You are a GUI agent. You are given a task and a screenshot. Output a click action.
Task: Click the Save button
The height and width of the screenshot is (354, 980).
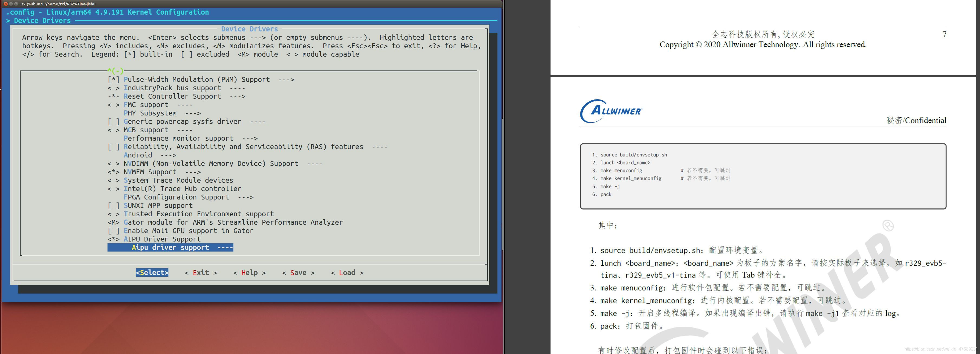pyautogui.click(x=298, y=272)
